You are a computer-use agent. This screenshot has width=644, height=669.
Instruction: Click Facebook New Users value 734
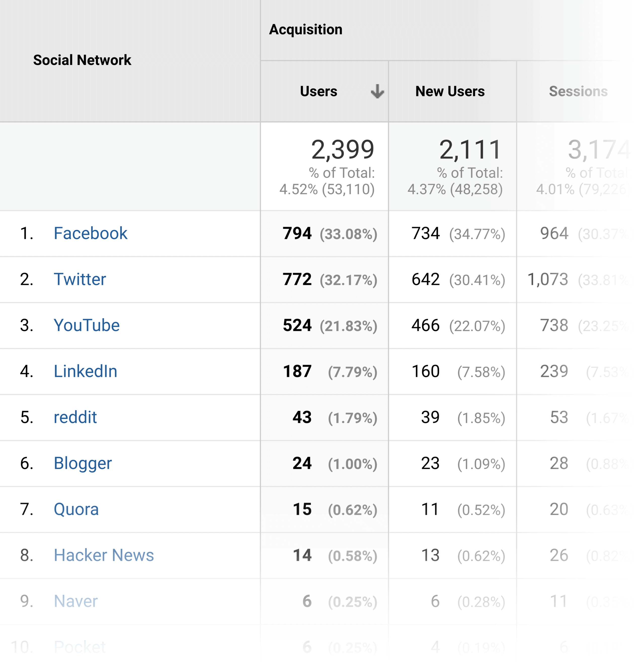(x=425, y=233)
